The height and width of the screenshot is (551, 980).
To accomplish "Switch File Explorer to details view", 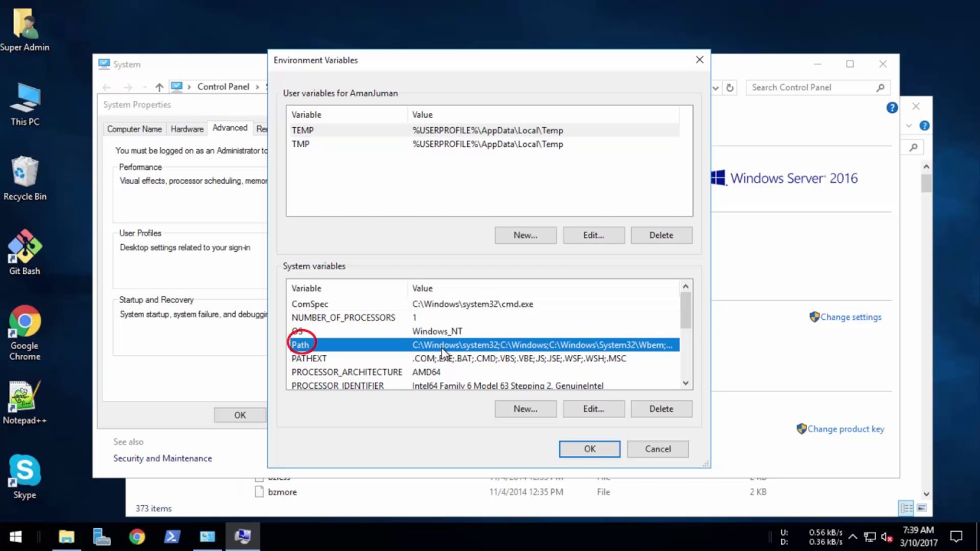I will [x=906, y=508].
